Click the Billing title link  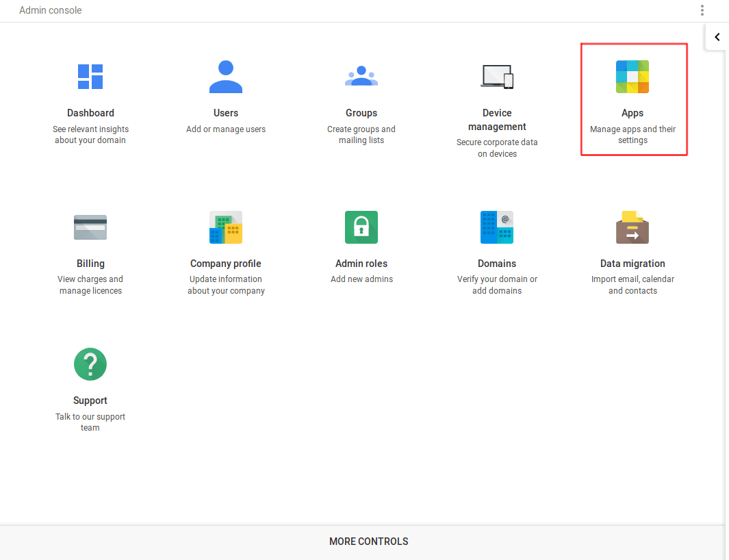pyautogui.click(x=90, y=264)
